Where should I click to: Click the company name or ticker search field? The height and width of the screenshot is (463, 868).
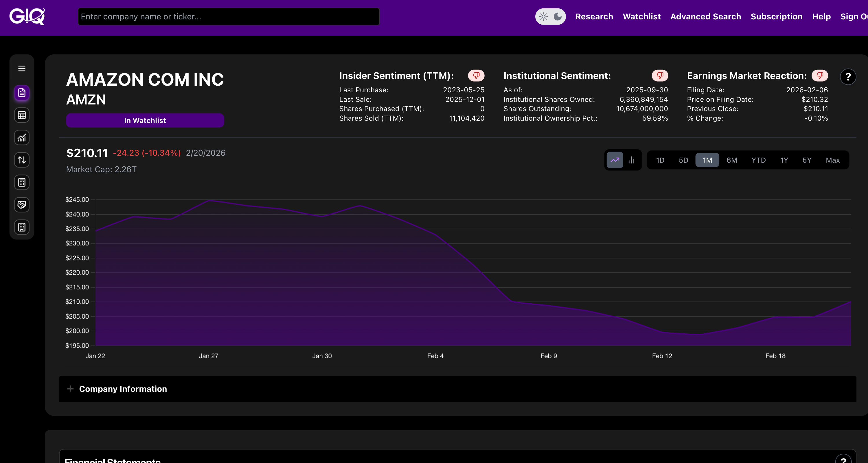pyautogui.click(x=229, y=16)
